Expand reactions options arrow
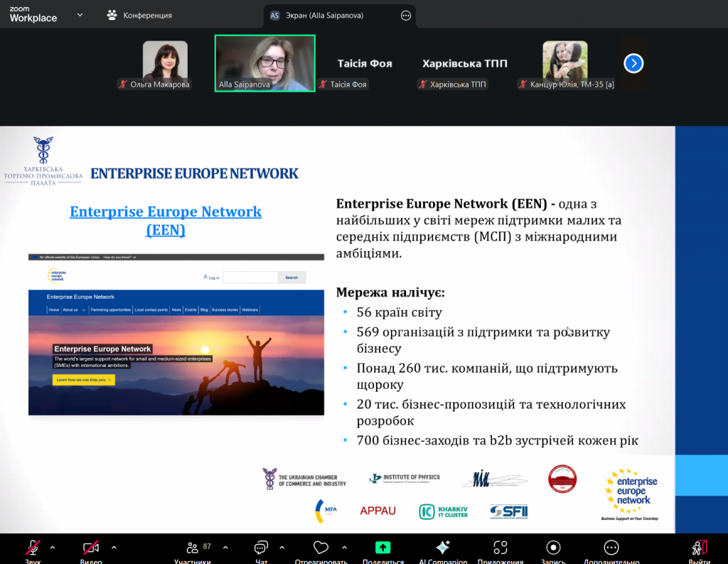Screen dimensions: 728x564 [344, 548]
